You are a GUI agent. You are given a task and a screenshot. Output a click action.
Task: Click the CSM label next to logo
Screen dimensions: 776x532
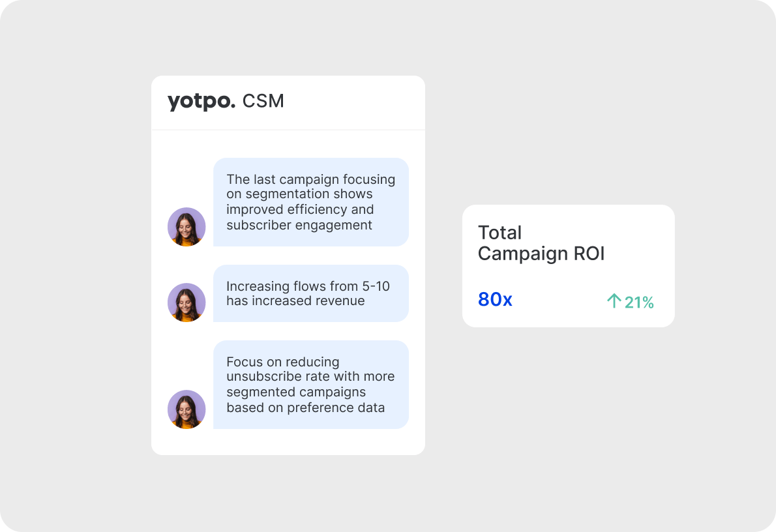pyautogui.click(x=263, y=101)
